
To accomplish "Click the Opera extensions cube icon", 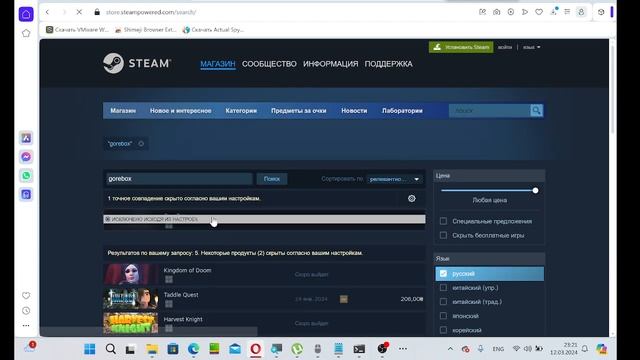I will (x=601, y=12).
